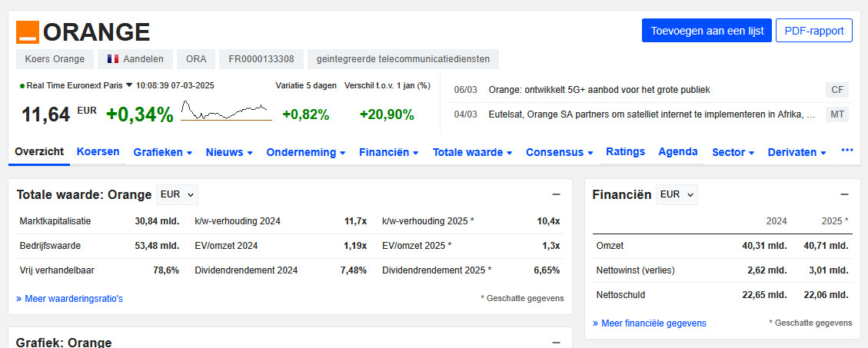Click the Koers Orange tag

(x=55, y=59)
